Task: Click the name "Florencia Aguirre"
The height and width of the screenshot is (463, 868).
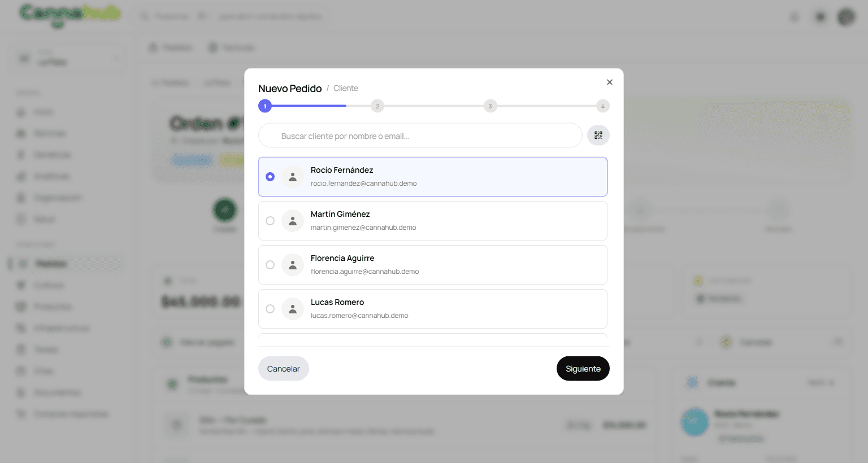Action: point(342,258)
